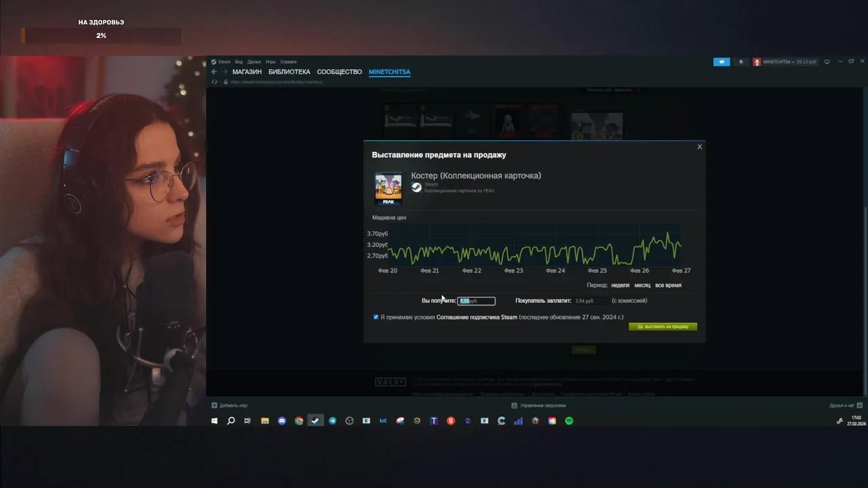The width and height of the screenshot is (868, 488).
Task: Click 'Да, выставить на продажу' button
Action: tap(663, 327)
